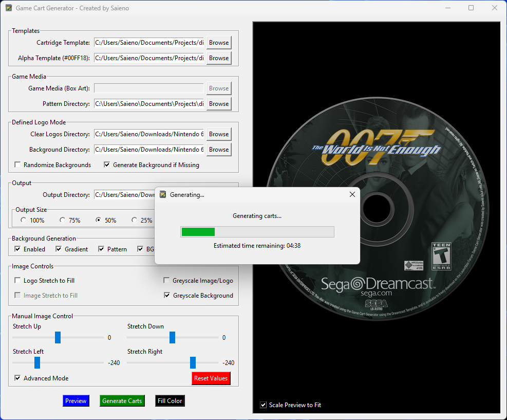The height and width of the screenshot is (420, 507).
Task: Click the generating carts progress bar
Action: [x=257, y=232]
